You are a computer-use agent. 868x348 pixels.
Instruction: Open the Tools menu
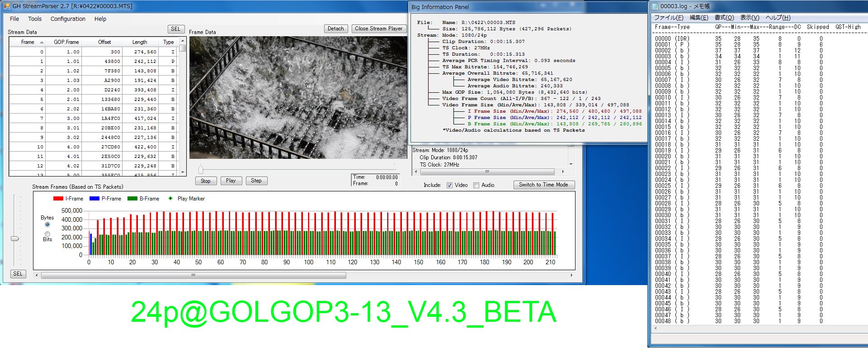[35, 19]
